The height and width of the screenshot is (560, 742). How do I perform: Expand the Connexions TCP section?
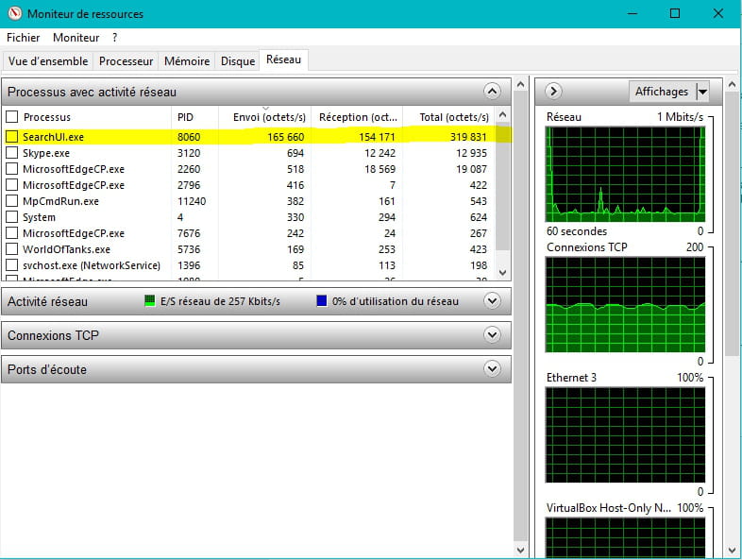pos(491,335)
